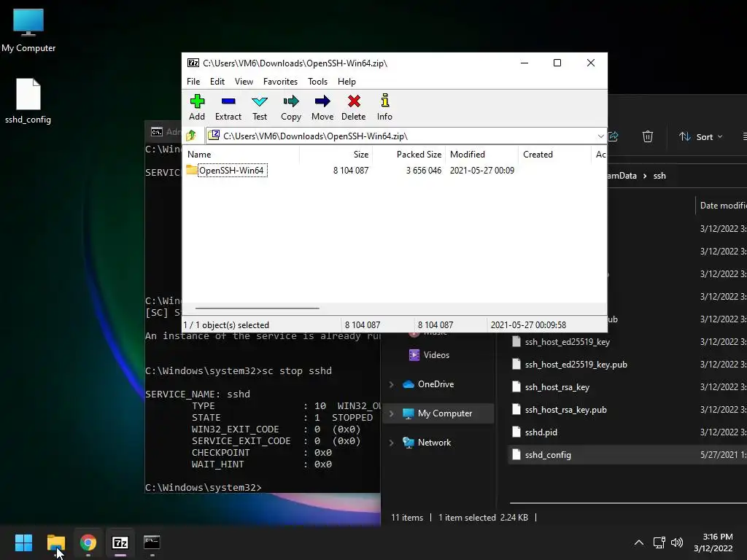
Task: Open the Edit menu in 7-Zip
Action: click(217, 82)
